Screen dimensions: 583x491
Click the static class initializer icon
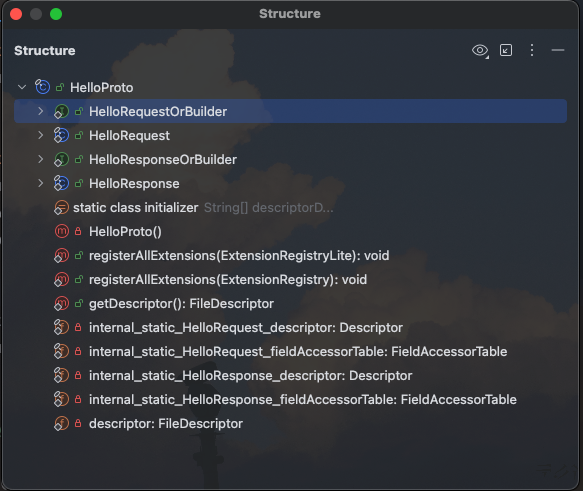coord(61,207)
